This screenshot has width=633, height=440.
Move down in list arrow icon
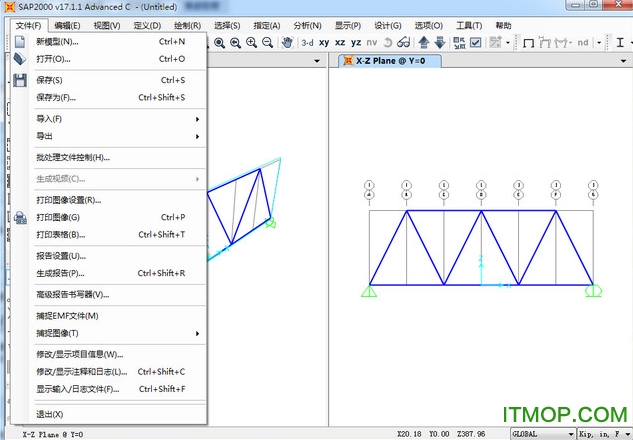tap(439, 43)
